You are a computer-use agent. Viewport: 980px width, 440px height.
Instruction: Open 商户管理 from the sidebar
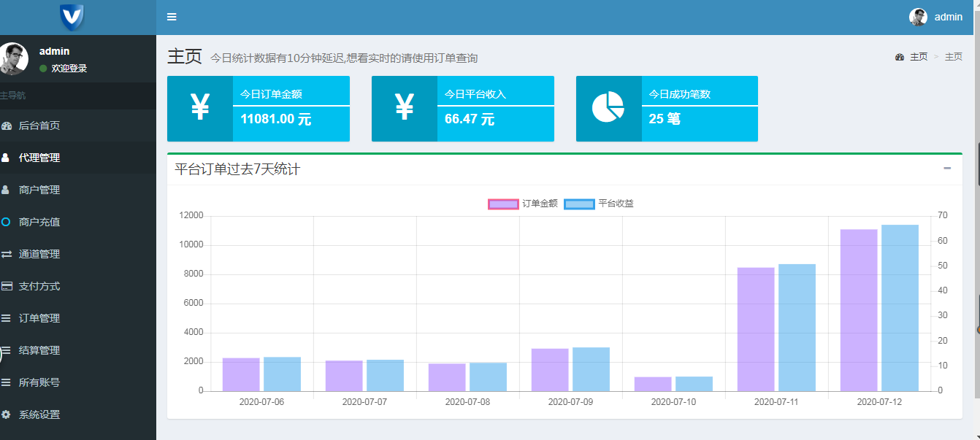point(39,190)
